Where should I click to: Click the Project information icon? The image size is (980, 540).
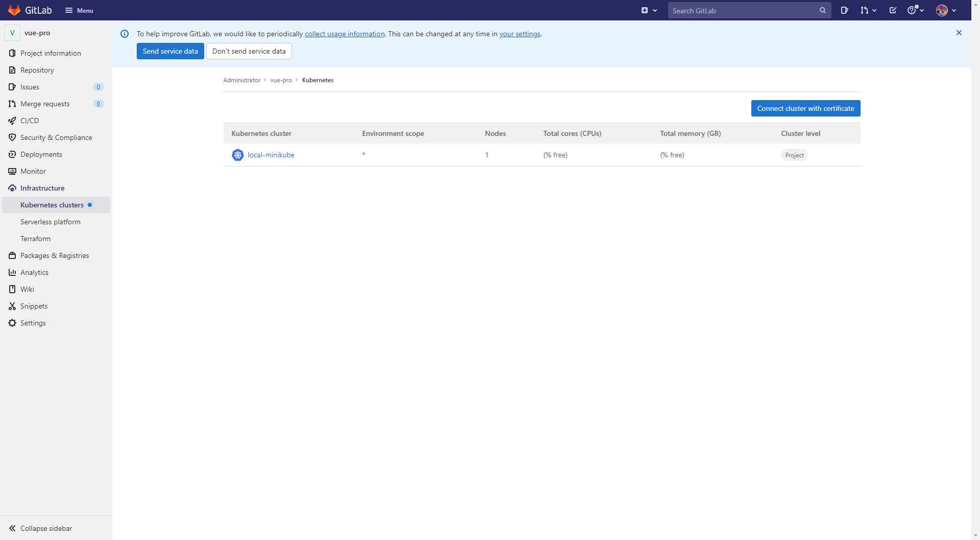point(12,53)
